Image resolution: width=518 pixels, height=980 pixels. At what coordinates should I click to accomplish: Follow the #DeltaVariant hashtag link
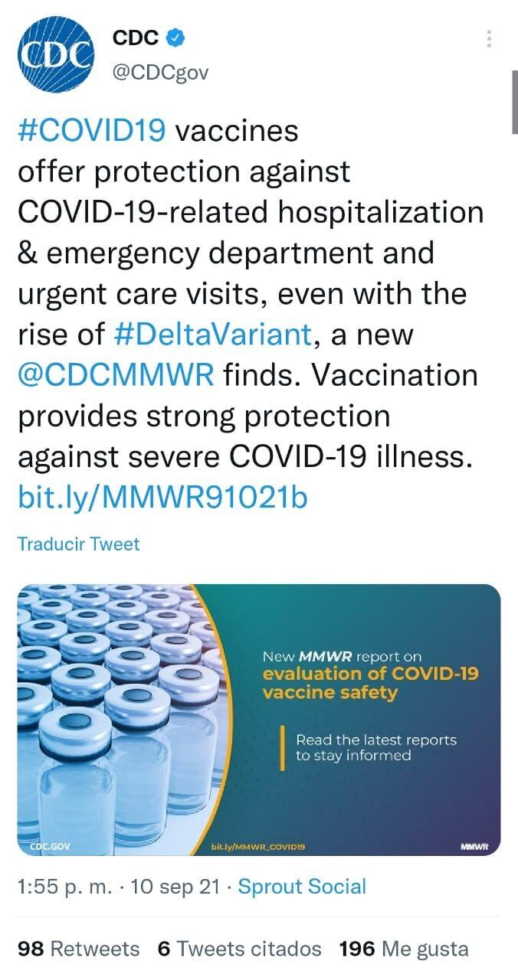tap(214, 335)
